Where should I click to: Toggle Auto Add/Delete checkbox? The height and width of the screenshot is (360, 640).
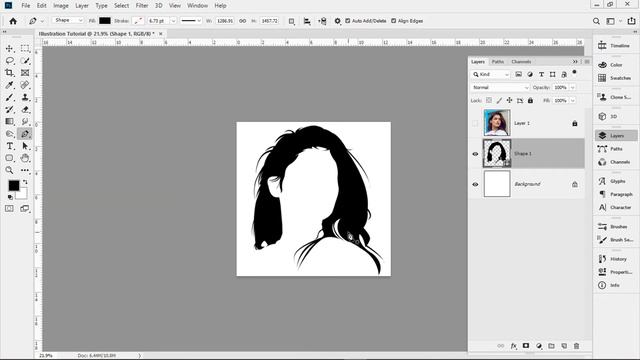(348, 20)
